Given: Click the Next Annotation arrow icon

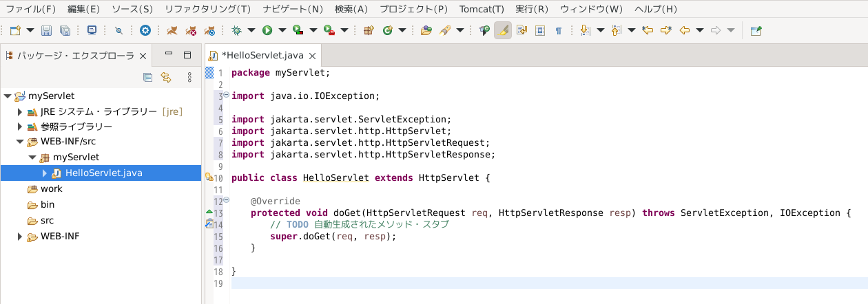Looking at the screenshot, I should 586,30.
